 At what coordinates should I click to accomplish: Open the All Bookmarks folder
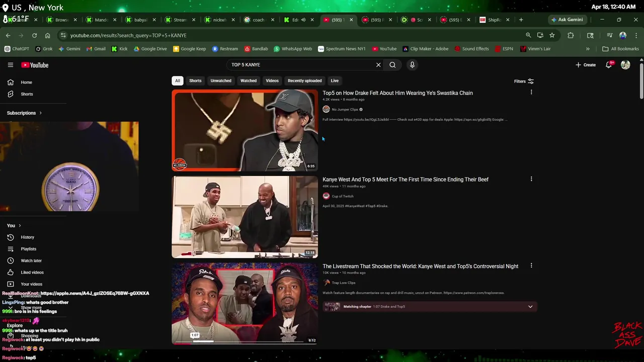tap(620, 49)
